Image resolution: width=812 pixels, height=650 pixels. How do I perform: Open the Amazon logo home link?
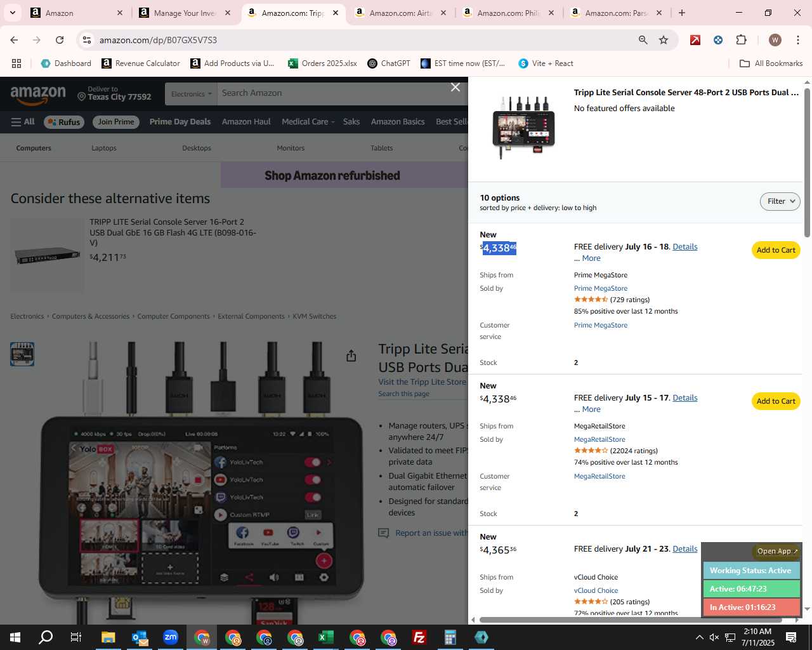[38, 95]
